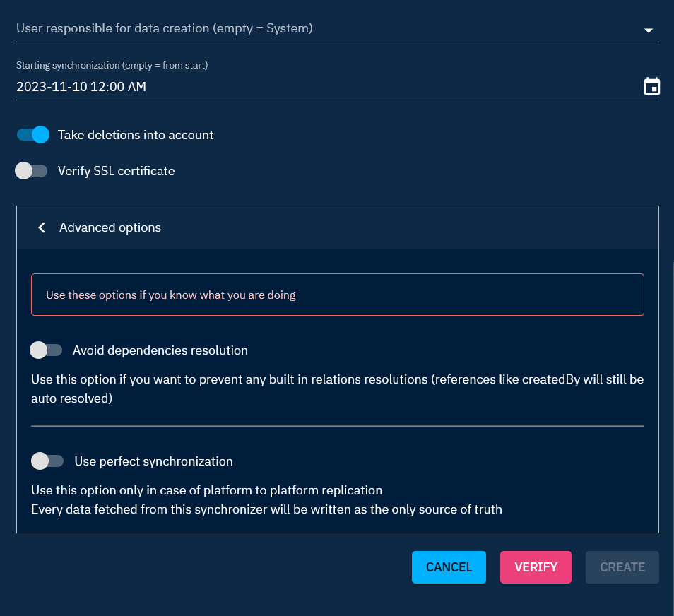The height and width of the screenshot is (616, 674).
Task: Turn on Avoid dependencies resolution
Action: click(47, 350)
